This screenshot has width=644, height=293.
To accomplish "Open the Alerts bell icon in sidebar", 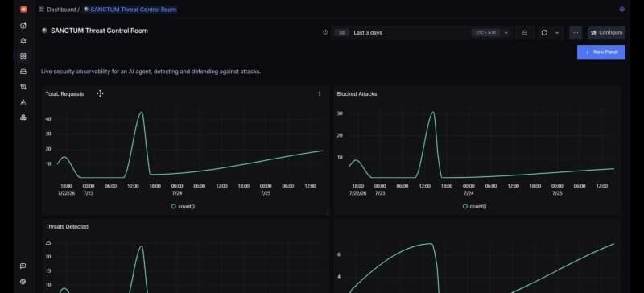I will [23, 41].
